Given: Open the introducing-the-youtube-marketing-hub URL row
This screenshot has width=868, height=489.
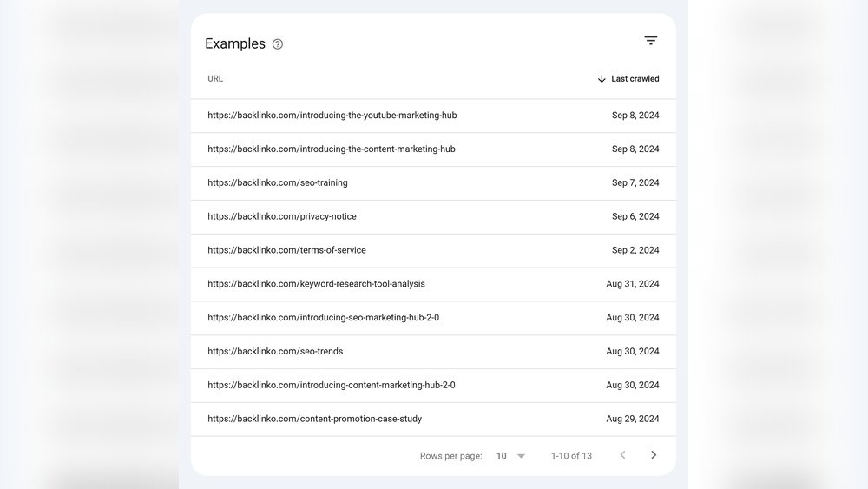Looking at the screenshot, I should point(433,116).
